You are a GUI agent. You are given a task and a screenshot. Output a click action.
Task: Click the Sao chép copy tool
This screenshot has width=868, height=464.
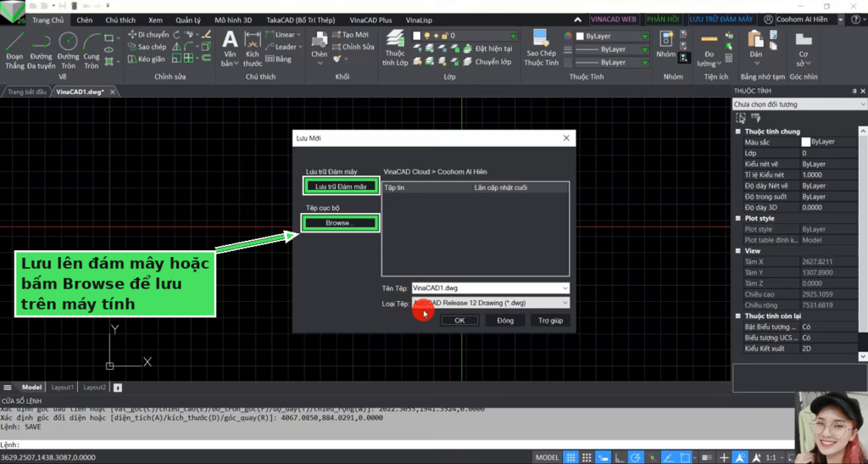(147, 47)
